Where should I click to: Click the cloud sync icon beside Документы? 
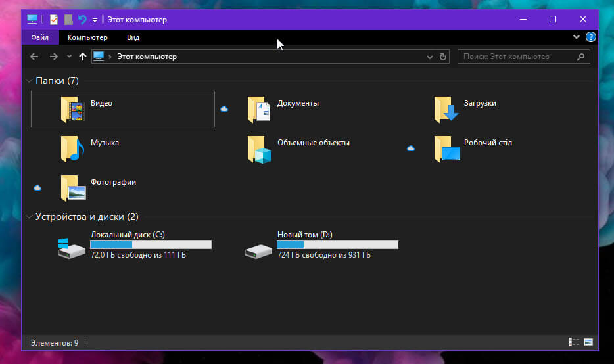224,109
